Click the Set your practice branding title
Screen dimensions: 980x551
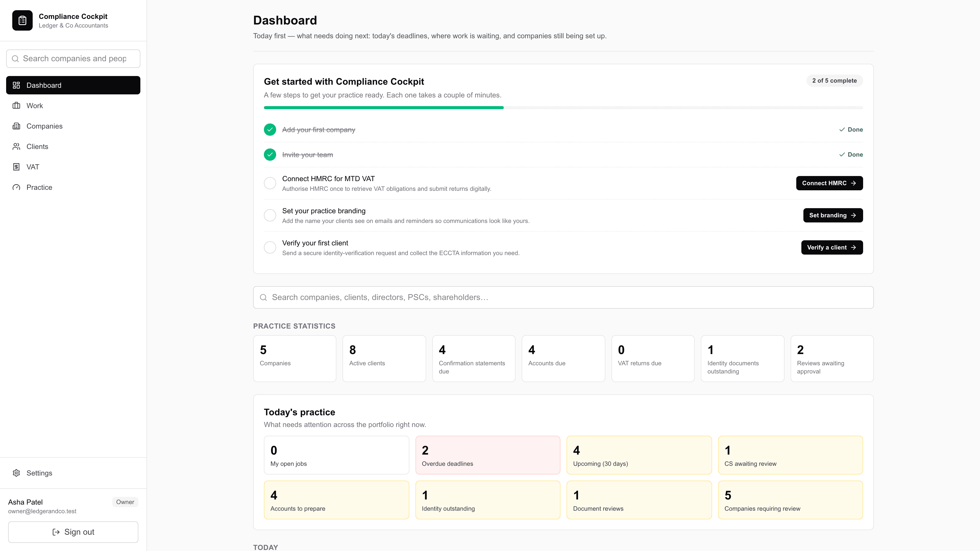(324, 211)
